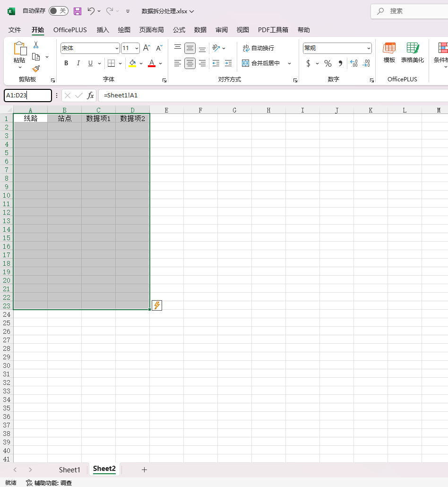Switch to the 页面布局 tab
The height and width of the screenshot is (487, 448).
152,30
